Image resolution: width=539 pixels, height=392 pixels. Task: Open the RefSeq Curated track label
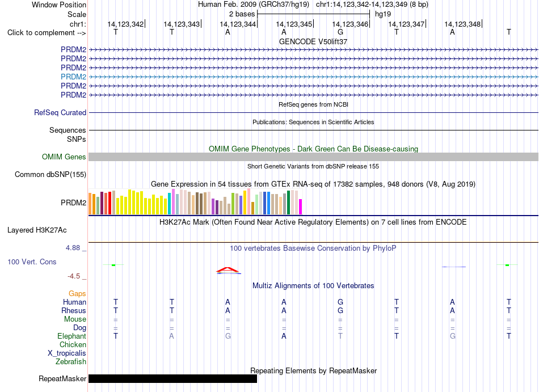pos(60,112)
